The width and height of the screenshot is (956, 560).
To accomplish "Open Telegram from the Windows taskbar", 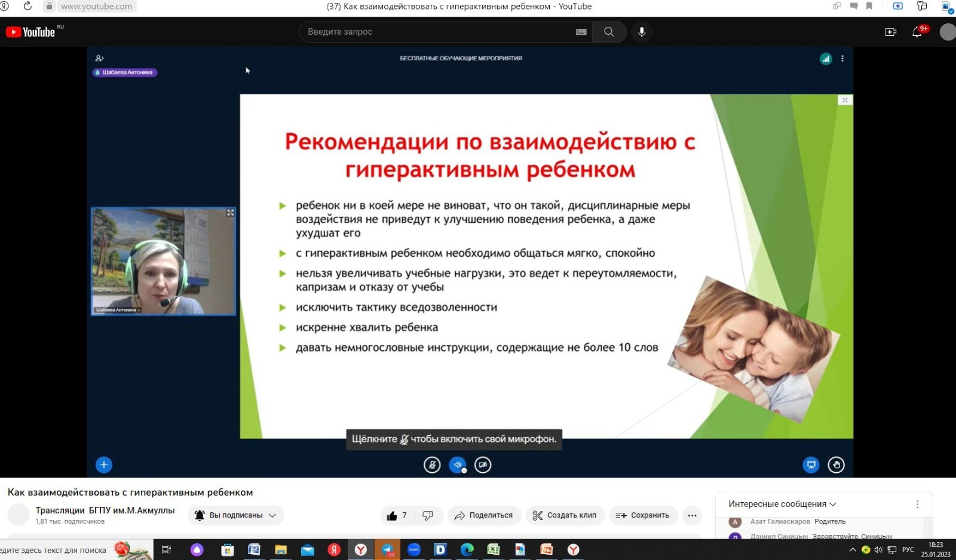I will [387, 550].
